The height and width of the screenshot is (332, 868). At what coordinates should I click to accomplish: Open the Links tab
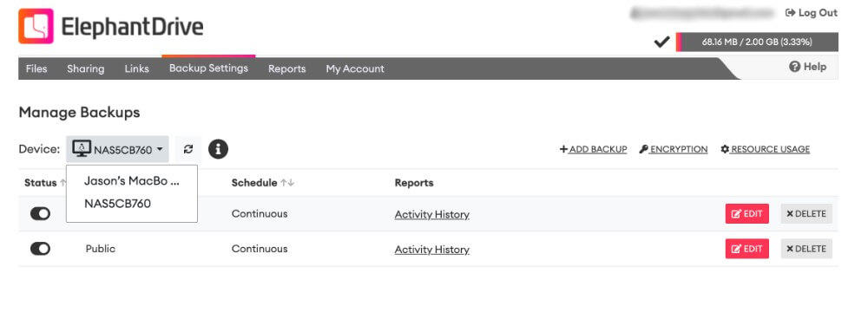(x=137, y=68)
